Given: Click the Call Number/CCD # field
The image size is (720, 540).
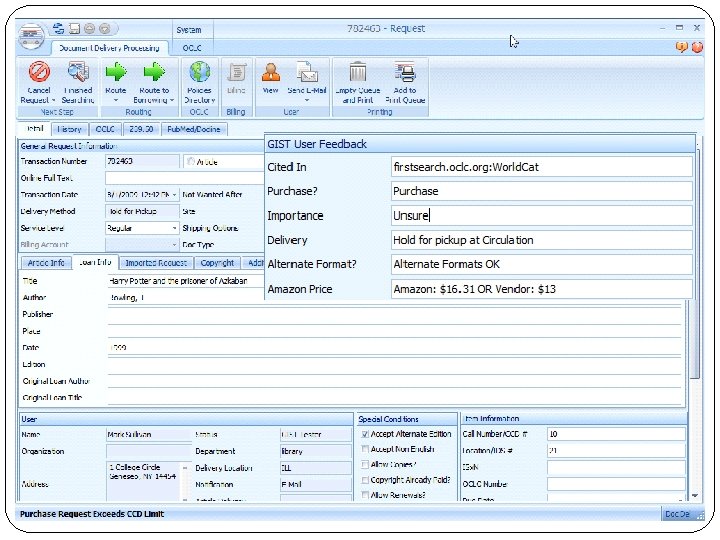Looking at the screenshot, I should (x=616, y=434).
